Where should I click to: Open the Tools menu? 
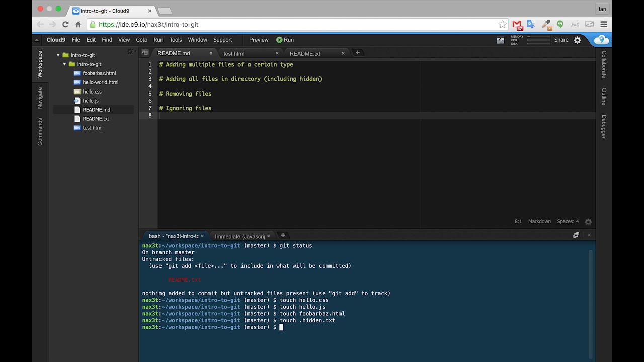coord(175,40)
